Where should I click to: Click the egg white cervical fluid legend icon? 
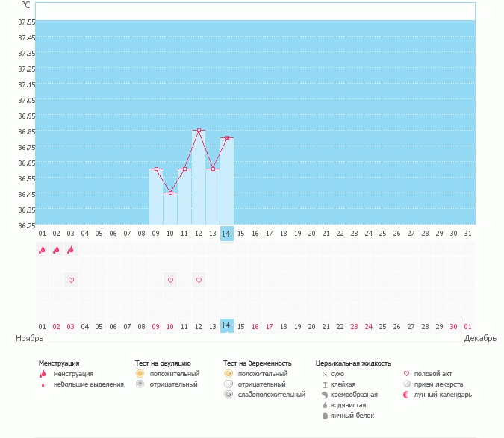click(x=325, y=416)
